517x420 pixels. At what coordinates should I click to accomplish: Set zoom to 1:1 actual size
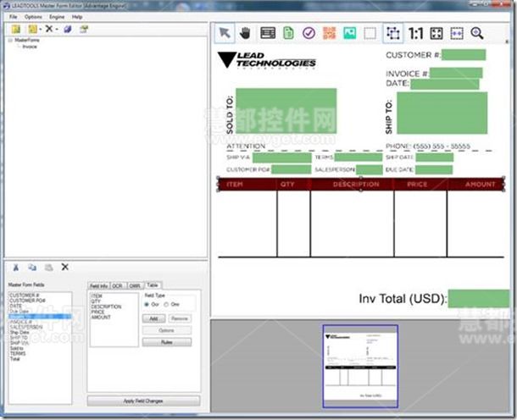coord(415,33)
